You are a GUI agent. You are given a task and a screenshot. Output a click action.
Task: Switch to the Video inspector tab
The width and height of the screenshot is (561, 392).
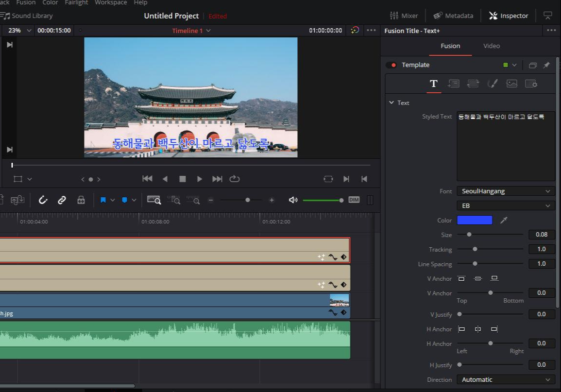click(x=491, y=46)
